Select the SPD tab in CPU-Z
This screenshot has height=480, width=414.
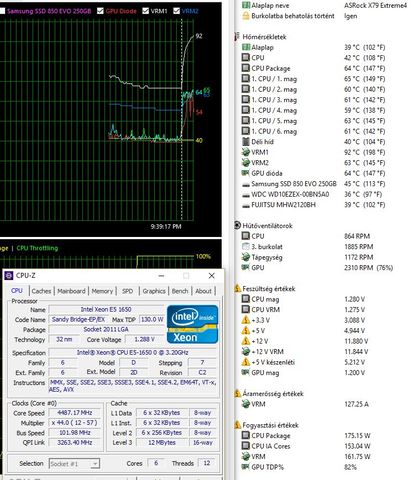(127, 291)
